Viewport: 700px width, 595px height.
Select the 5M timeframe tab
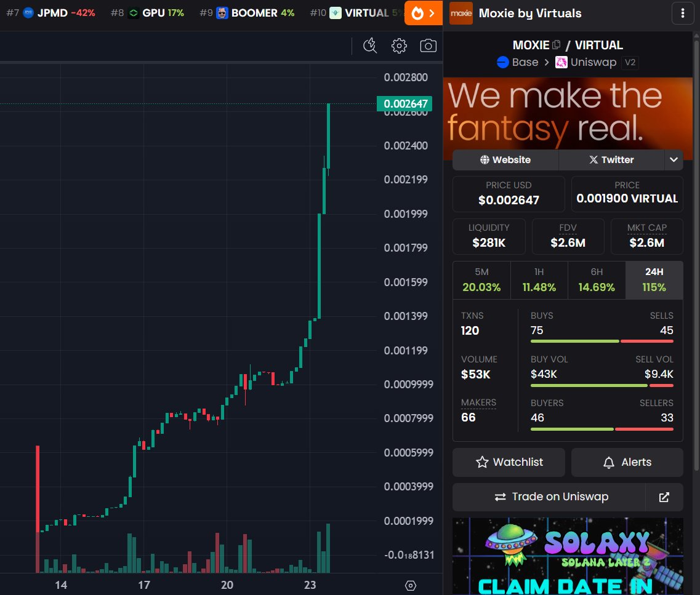coord(481,280)
